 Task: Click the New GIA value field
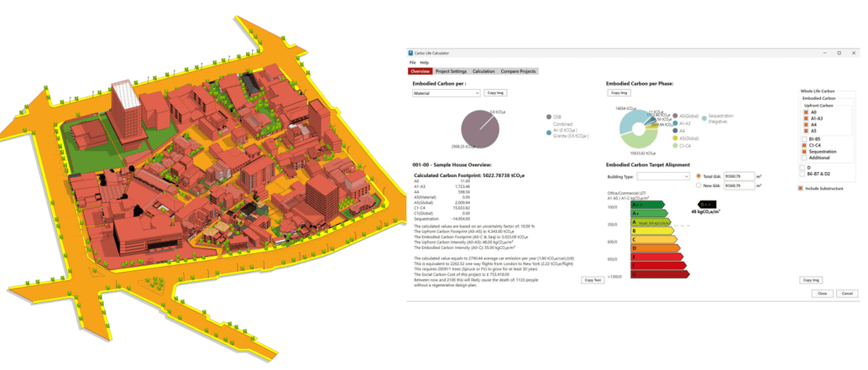(x=740, y=185)
